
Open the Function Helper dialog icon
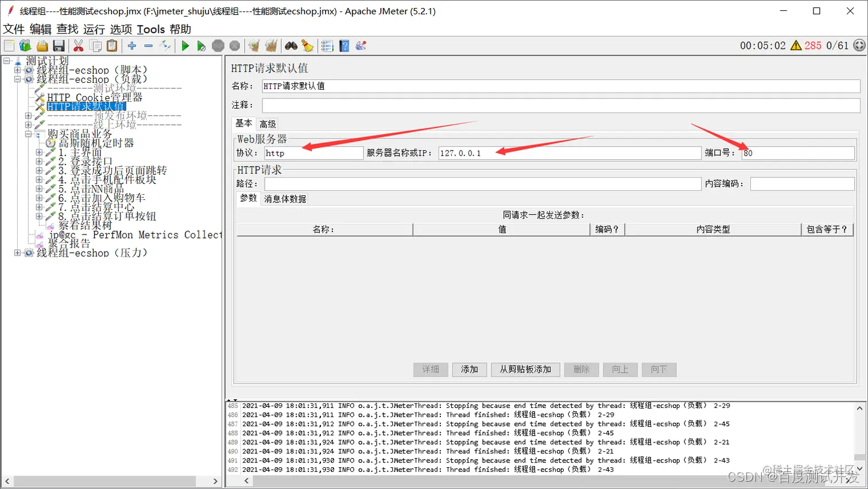(327, 46)
